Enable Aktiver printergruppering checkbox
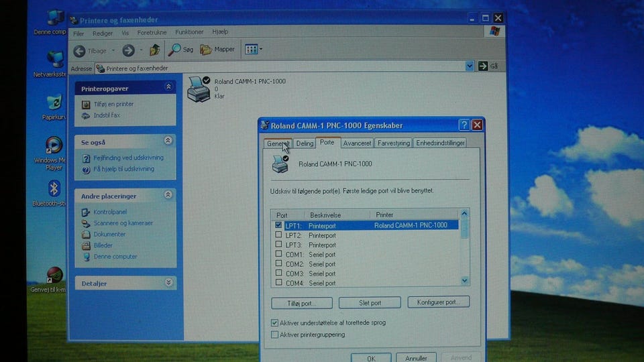Viewport: 644px width, 362px height. point(274,335)
